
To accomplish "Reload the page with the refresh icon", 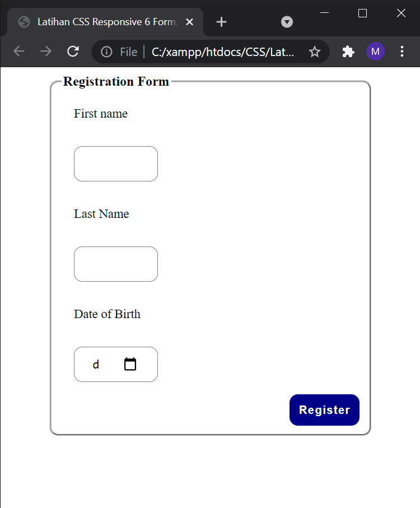I will pos(73,52).
